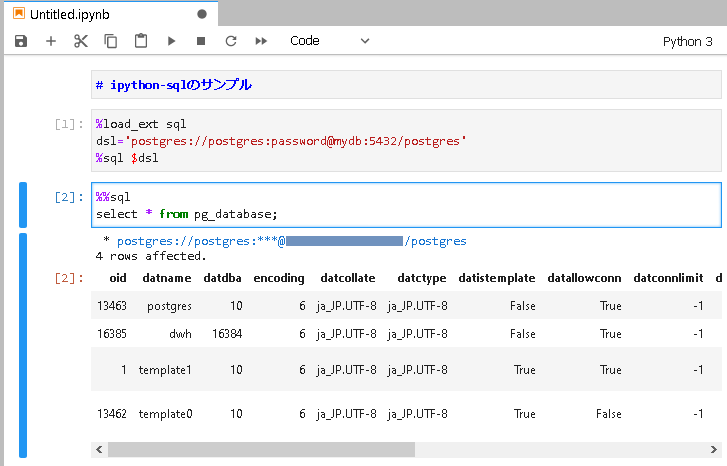Viewport: 727px width, 466px height.
Task: Click the template1 datname cell
Action: [x=165, y=370]
